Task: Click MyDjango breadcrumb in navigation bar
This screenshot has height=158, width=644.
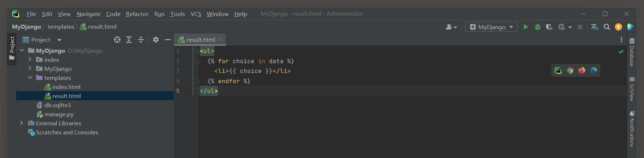Action: (27, 27)
